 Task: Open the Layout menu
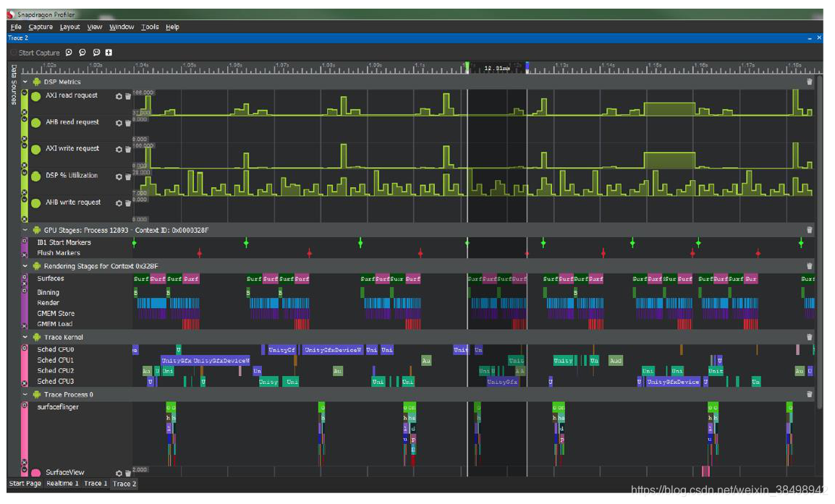click(69, 27)
